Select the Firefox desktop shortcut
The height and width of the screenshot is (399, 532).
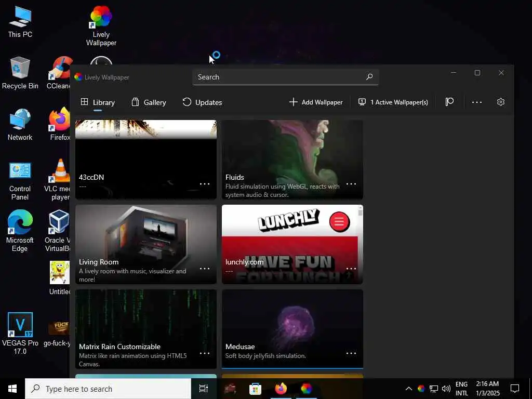(x=60, y=125)
